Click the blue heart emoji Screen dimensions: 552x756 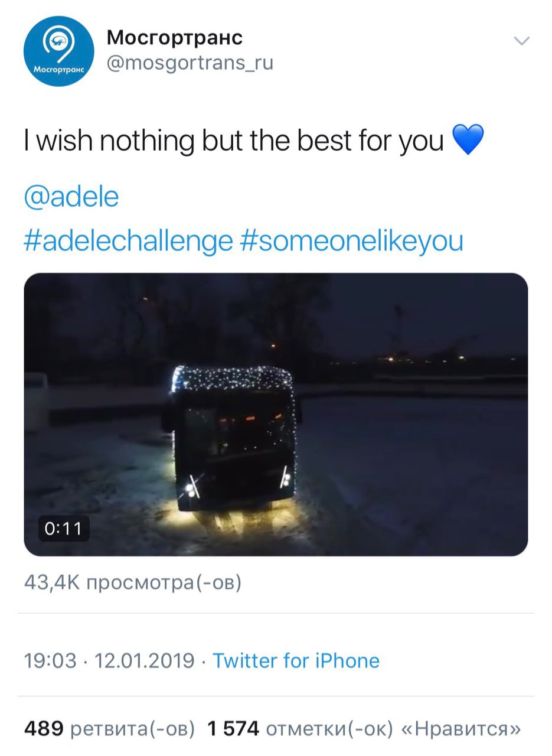point(468,141)
